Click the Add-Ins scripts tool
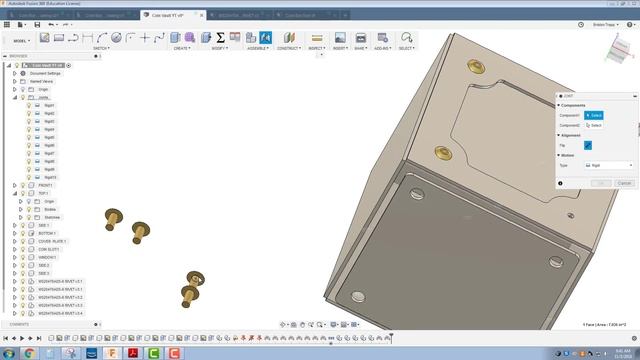Viewport: 640px width, 360px height. click(382, 38)
